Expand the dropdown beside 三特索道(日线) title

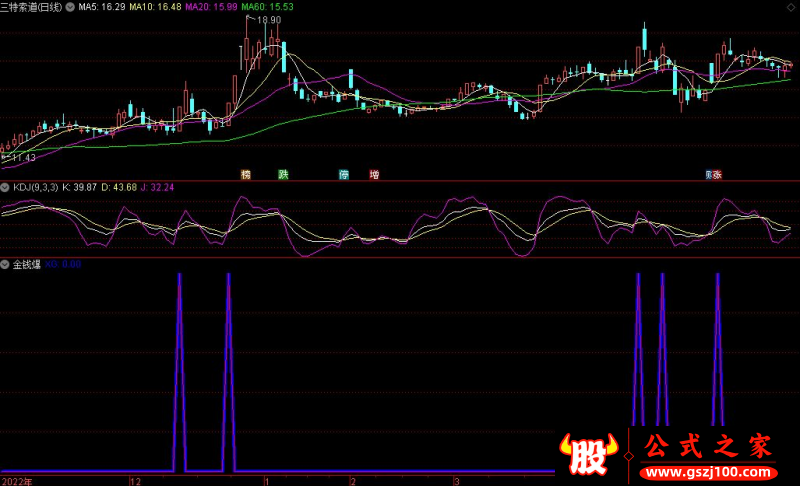(71, 6)
